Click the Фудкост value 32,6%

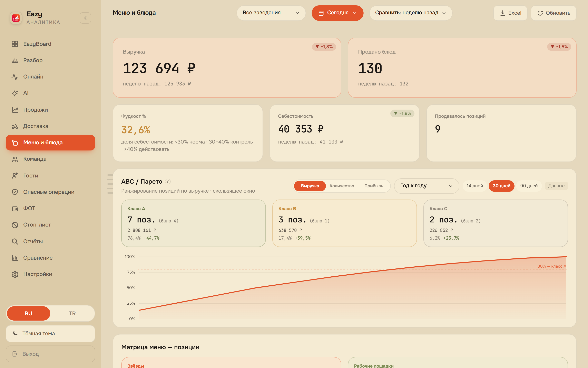[x=136, y=130]
